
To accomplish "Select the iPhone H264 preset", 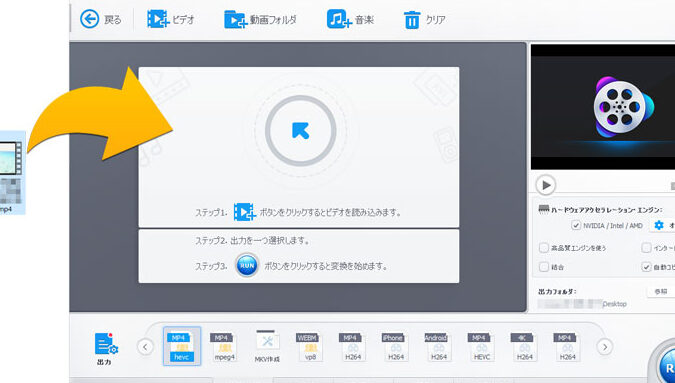I will click(396, 346).
